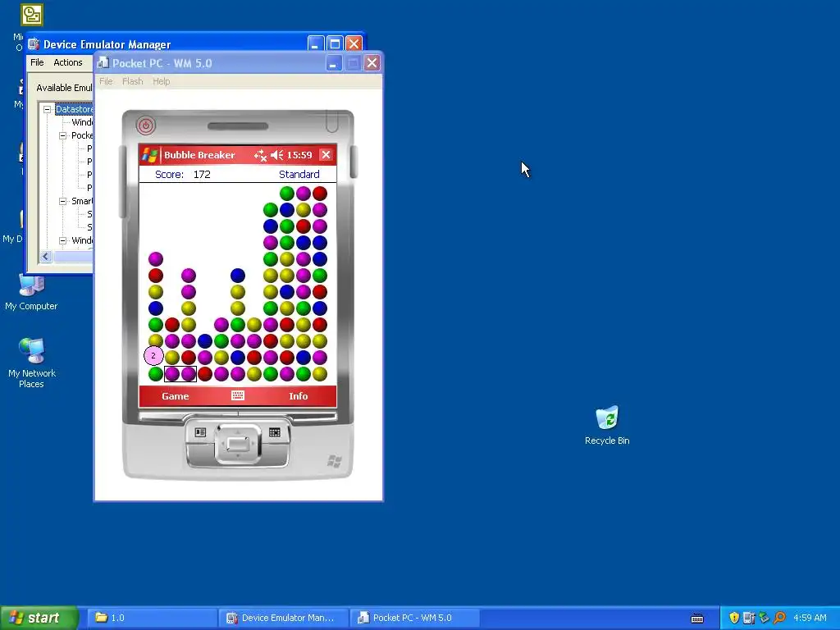Tap the red power button on the emulated device
Screen dimensions: 840x630
[x=146, y=126]
